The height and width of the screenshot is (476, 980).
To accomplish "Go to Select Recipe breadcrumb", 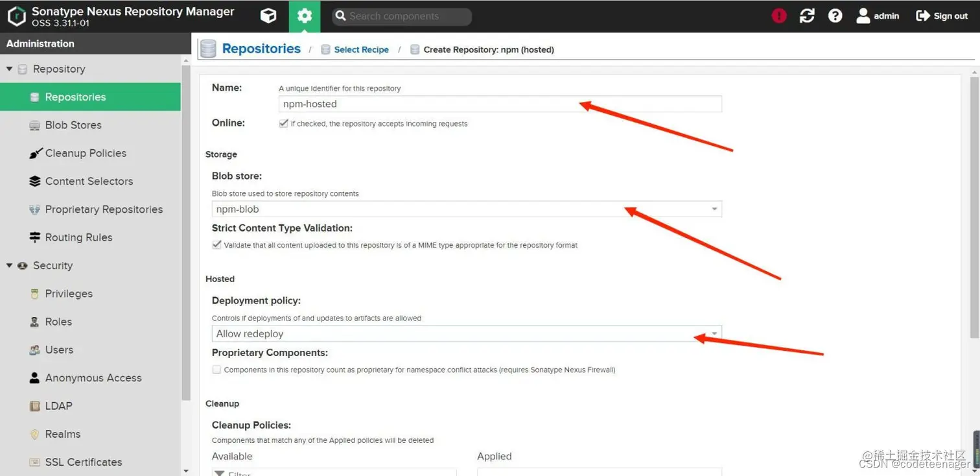I will pyautogui.click(x=362, y=49).
